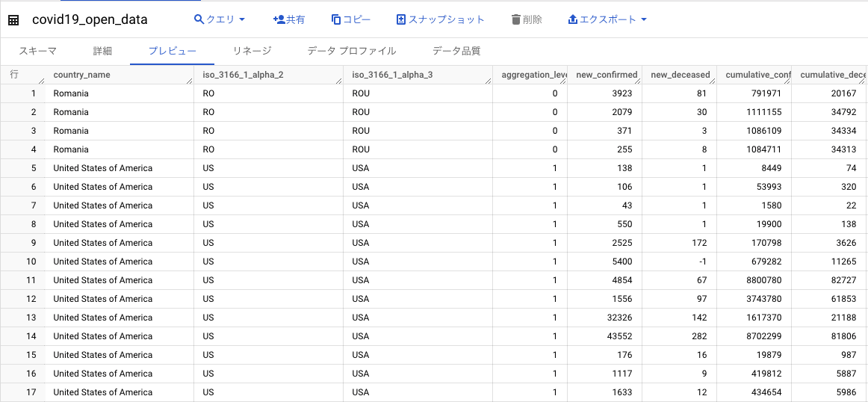Click the add-person icon beside 共有

click(279, 19)
